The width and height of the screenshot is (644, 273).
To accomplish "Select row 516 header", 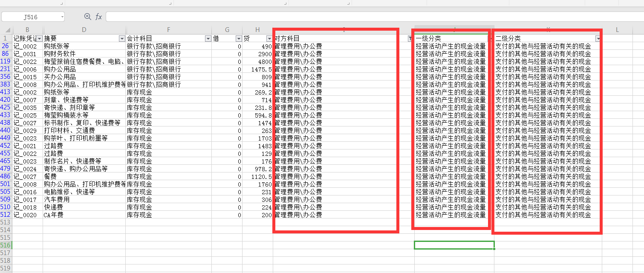I will (6, 245).
